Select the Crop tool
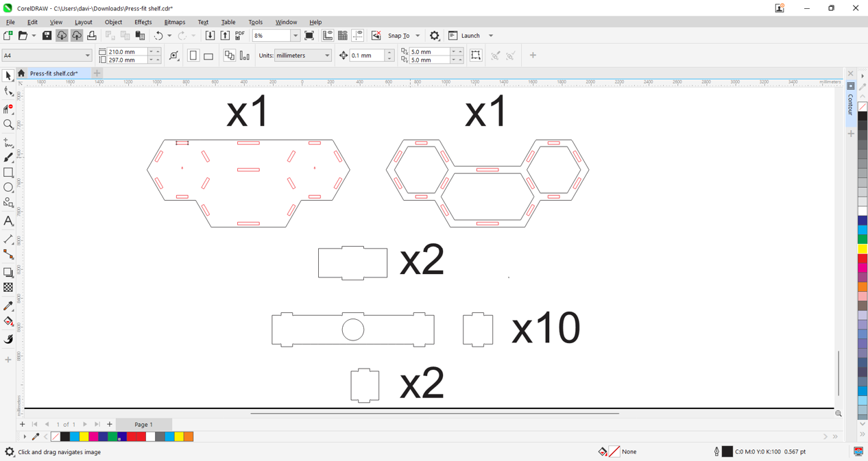The height and width of the screenshot is (461, 868). tap(8, 109)
